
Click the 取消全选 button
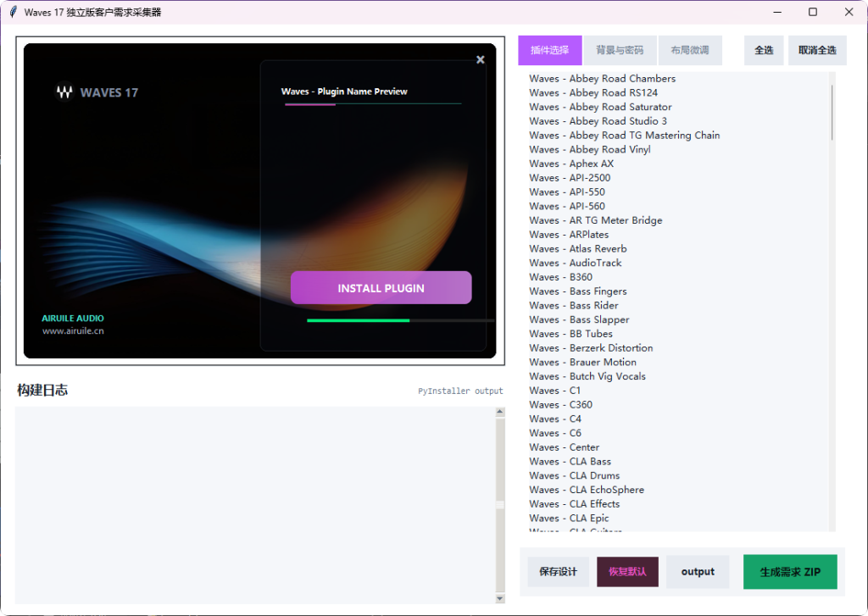(x=817, y=50)
